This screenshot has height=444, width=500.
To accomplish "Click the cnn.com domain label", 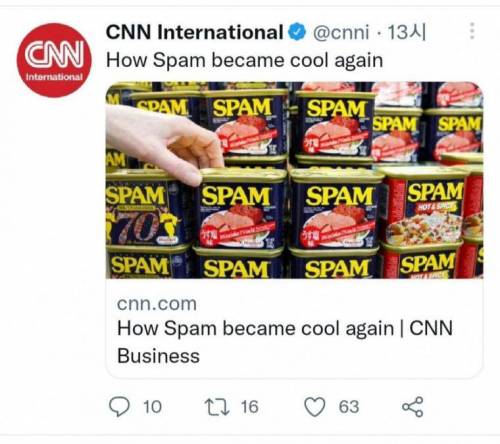I will [x=157, y=304].
